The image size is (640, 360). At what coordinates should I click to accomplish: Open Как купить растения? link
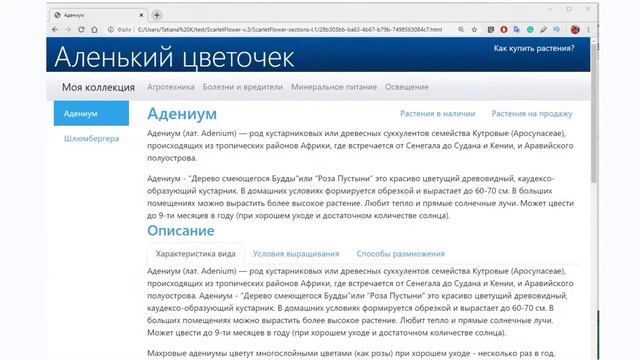tap(534, 48)
